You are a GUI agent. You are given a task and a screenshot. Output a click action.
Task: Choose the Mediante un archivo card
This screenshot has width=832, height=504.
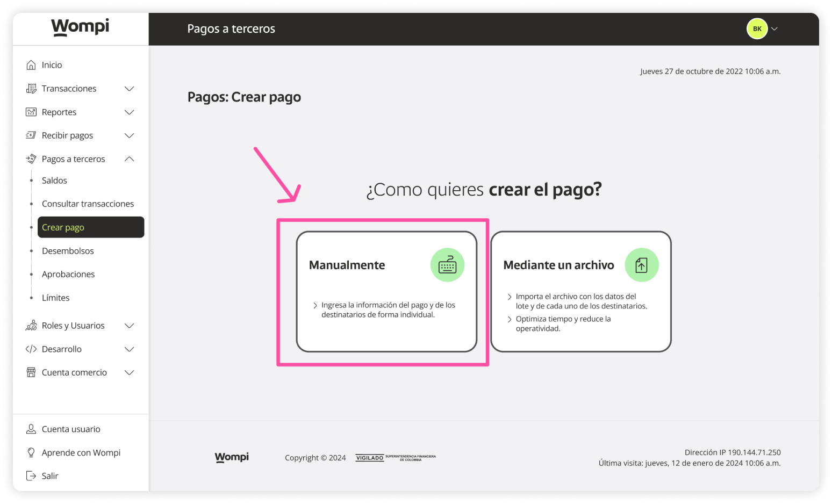coord(580,292)
